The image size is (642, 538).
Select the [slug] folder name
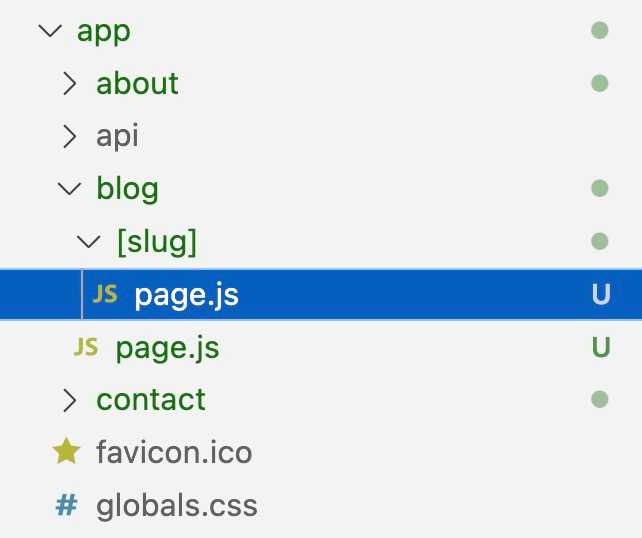(156, 241)
